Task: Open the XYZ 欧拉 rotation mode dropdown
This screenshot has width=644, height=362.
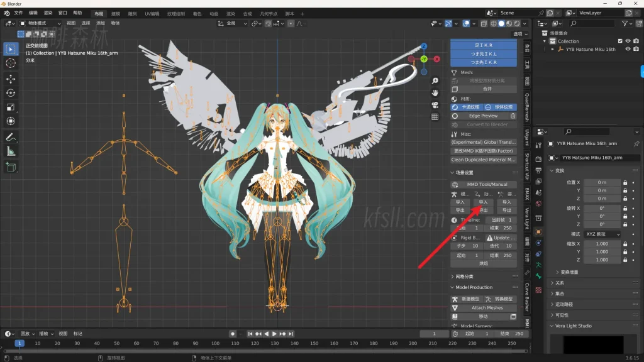Action: pos(602,234)
